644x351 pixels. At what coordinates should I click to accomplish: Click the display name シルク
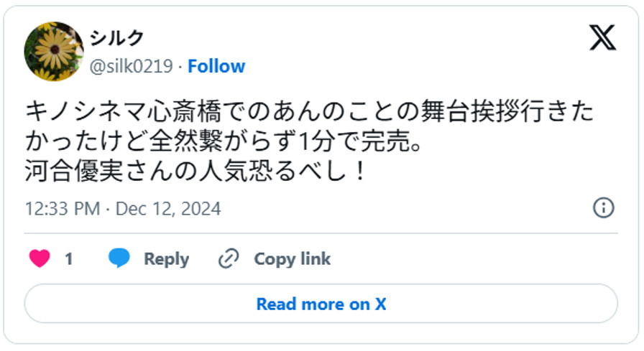117,38
